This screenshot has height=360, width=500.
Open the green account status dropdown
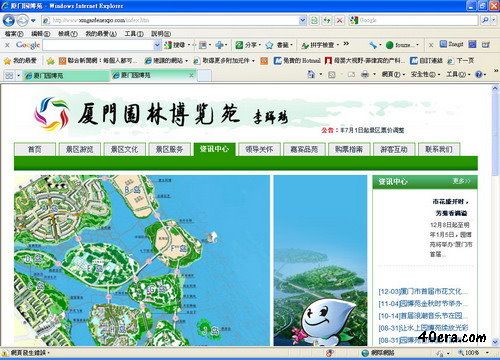click(x=402, y=45)
